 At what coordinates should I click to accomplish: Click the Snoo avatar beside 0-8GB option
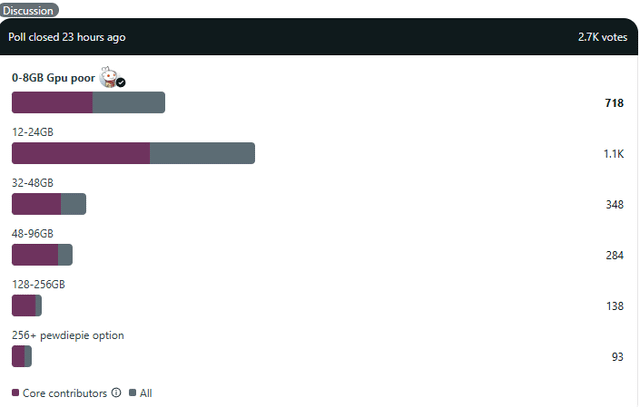(109, 77)
